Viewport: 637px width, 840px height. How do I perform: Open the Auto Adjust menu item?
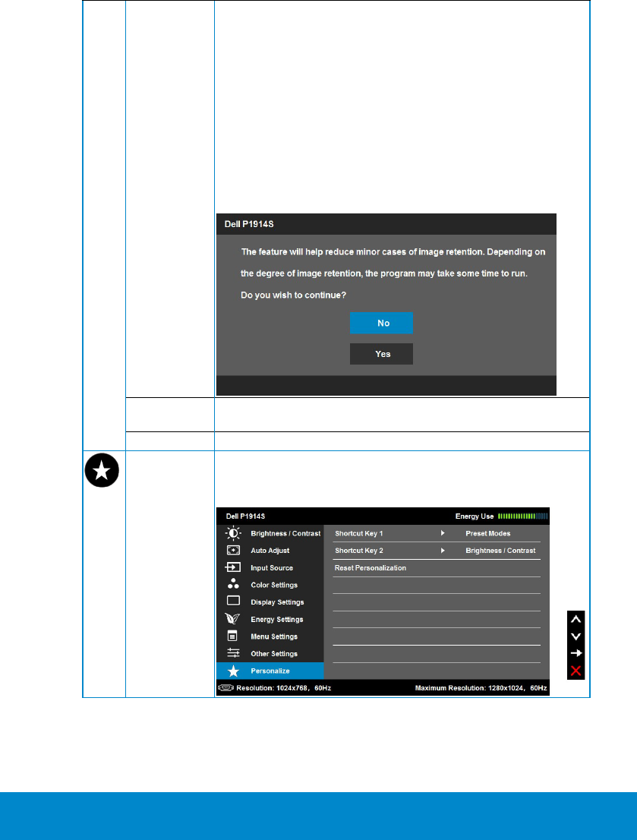coord(270,551)
